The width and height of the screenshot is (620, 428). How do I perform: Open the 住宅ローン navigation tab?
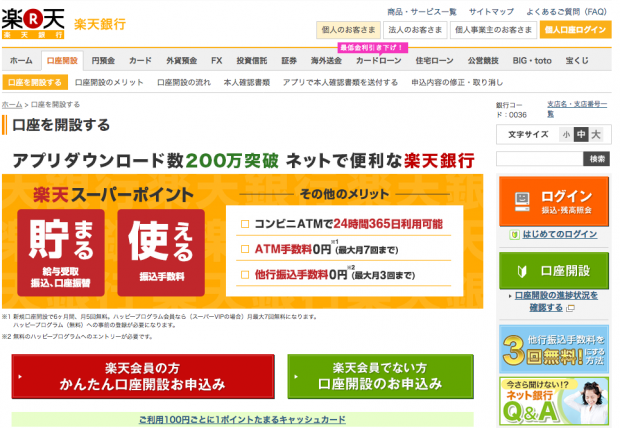pyautogui.click(x=434, y=61)
